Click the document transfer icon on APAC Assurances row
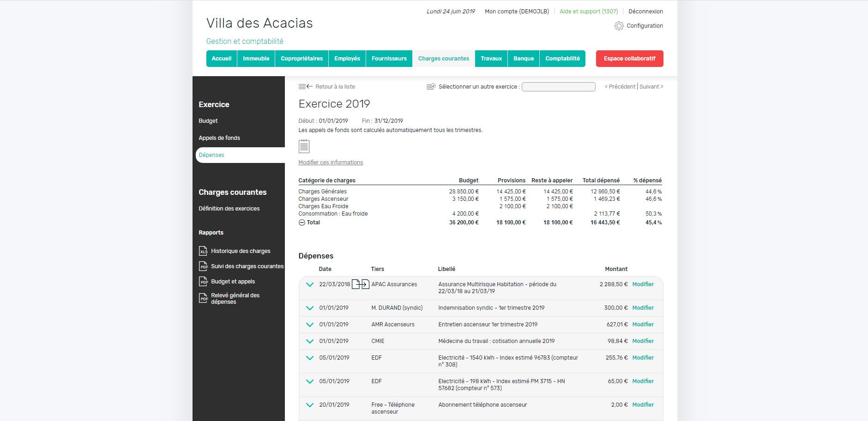The width and height of the screenshot is (868, 421). (x=361, y=284)
